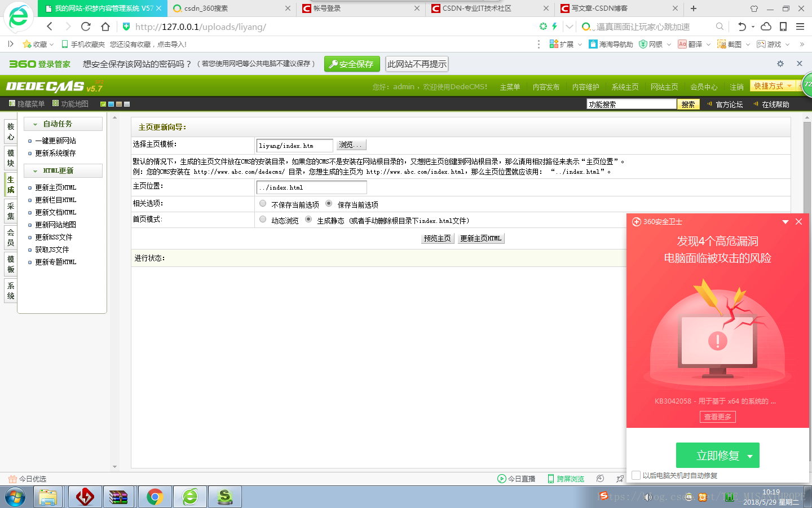
Task: Click the back navigation arrow
Action: click(50, 27)
